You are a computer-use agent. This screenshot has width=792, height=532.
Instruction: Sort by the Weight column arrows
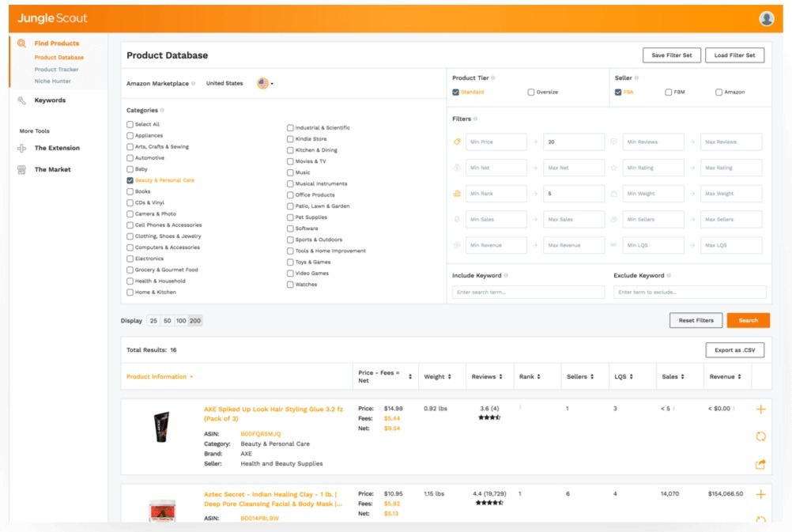pyautogui.click(x=450, y=377)
